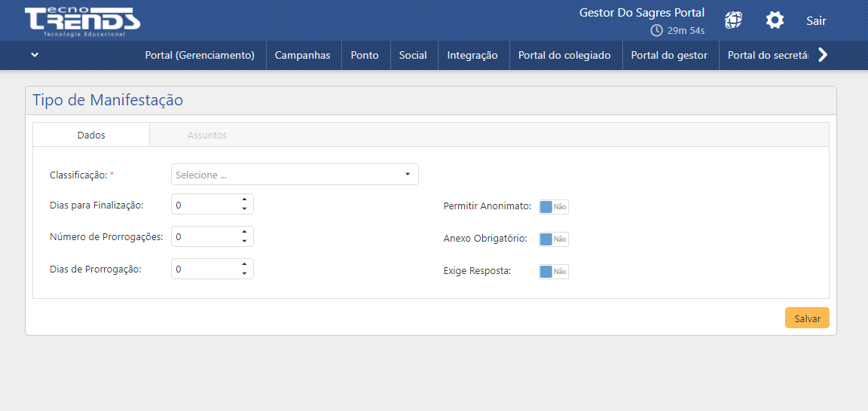Click the globe icon in header

[733, 20]
